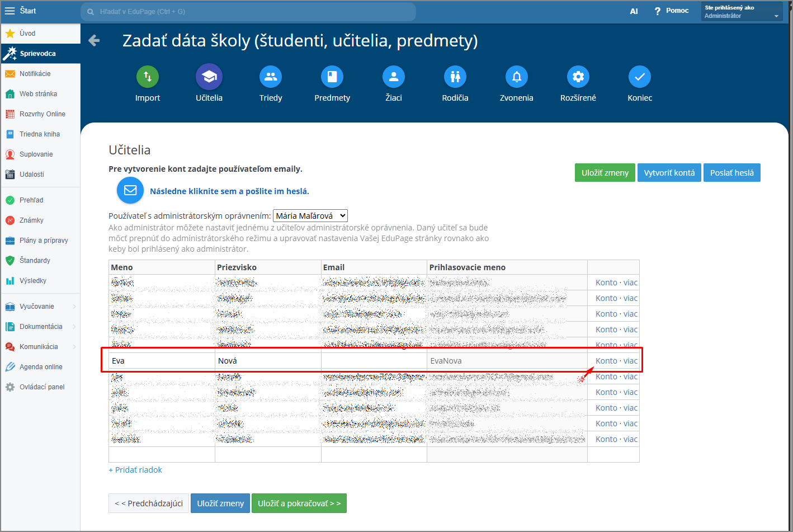Open Triedna kniha in the sidebar
The width and height of the screenshot is (793, 532).
point(39,134)
